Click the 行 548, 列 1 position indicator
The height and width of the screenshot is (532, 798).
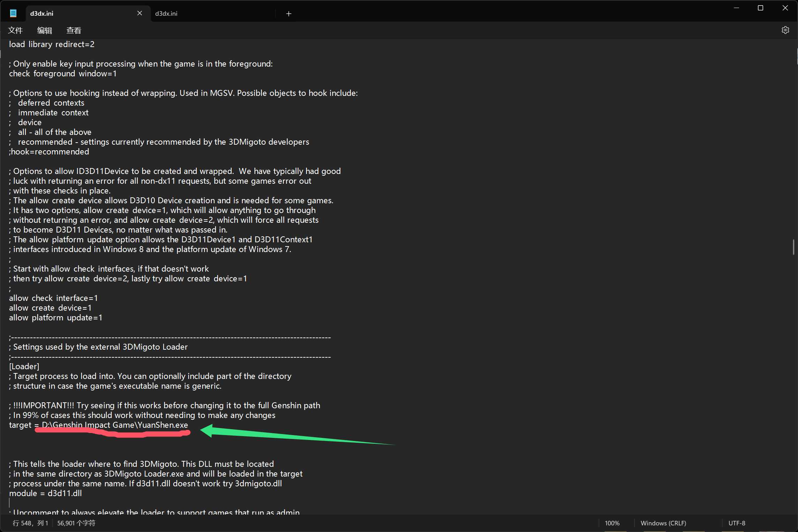[30, 523]
